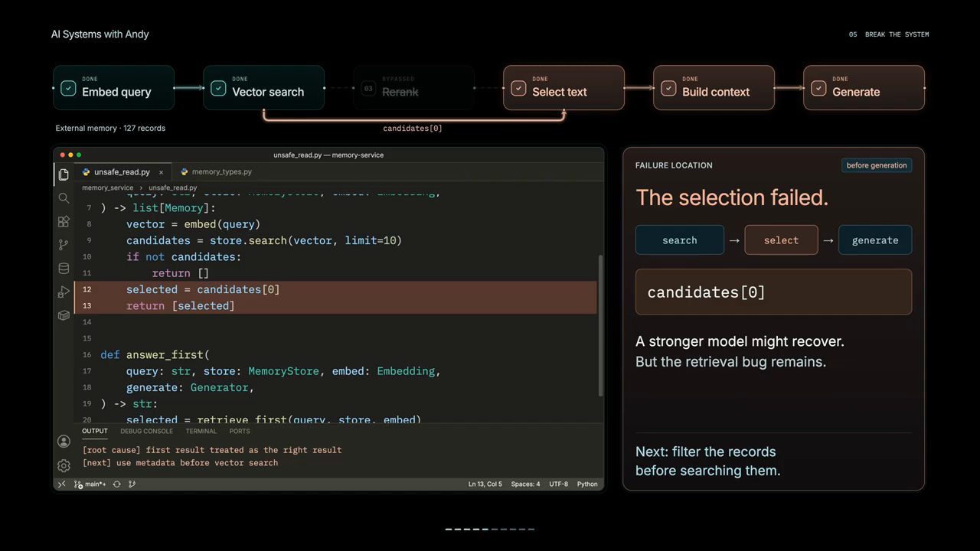This screenshot has height=551, width=980.
Task: Click the fork icon in status bar
Action: (x=132, y=484)
